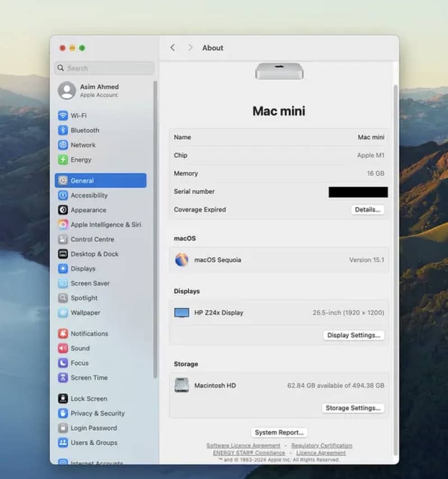Viewport: 448px width, 479px height.
Task: Select the Lock Screen icon
Action: click(63, 399)
